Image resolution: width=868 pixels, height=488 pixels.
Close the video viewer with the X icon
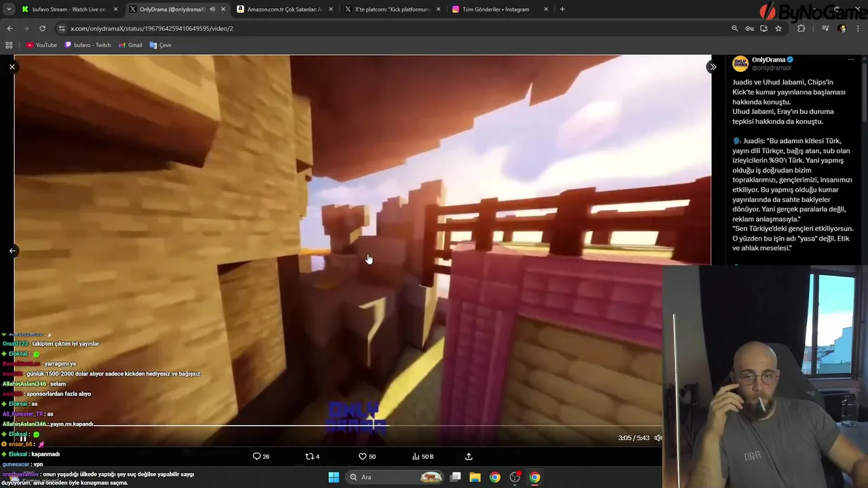coord(12,66)
